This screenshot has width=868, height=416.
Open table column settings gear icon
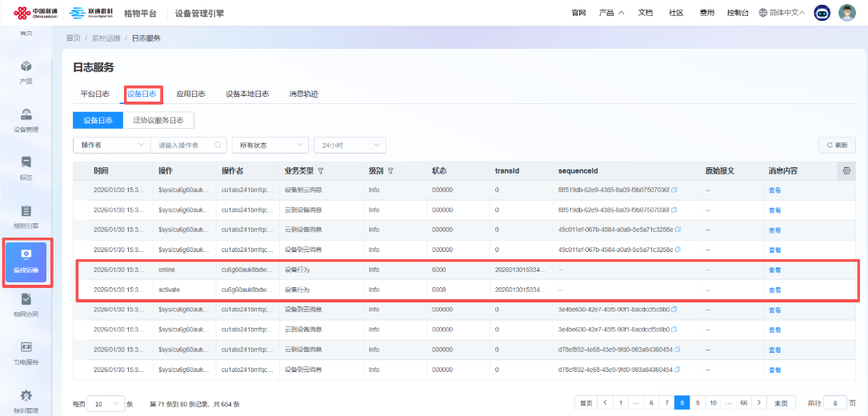coord(846,171)
